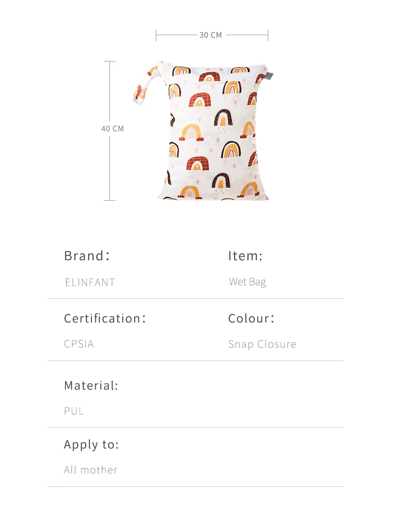Screen dimensions: 397x532
Task: Click the Item heading
Action: 245,256
